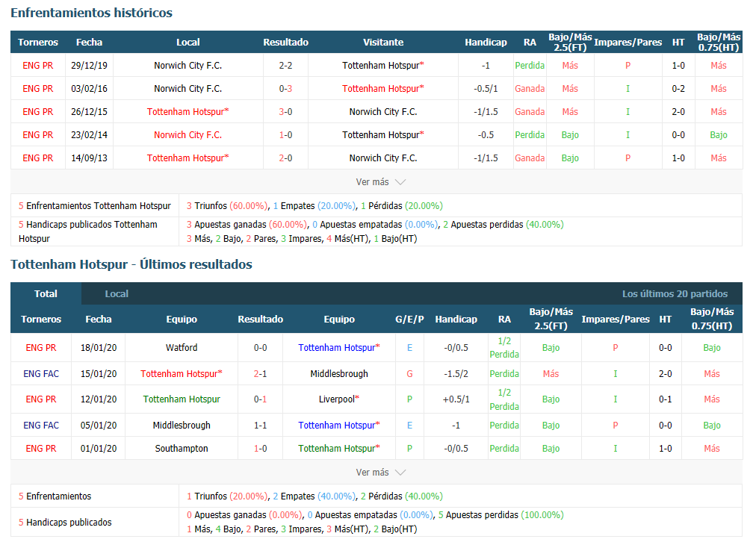
Task: Click ENG PR tournament in 29/12/19 row
Action: [x=38, y=66]
